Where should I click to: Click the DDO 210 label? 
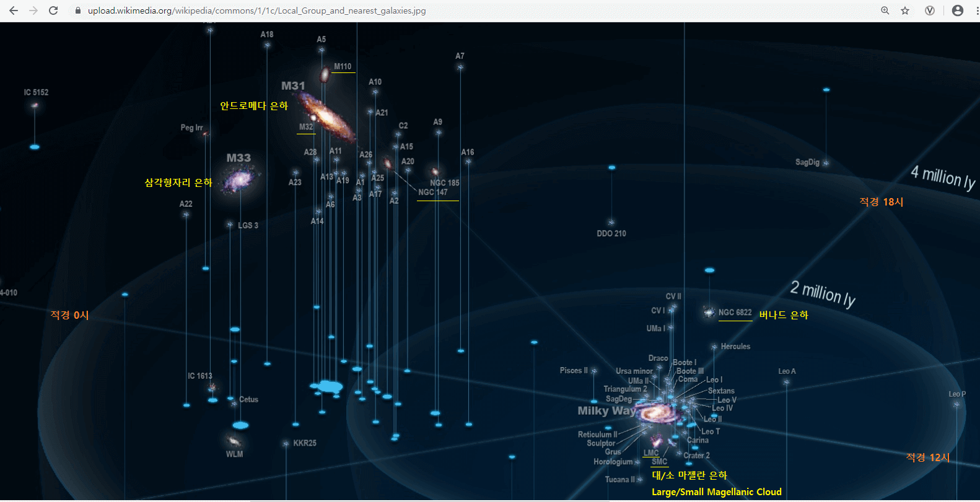coord(611,233)
